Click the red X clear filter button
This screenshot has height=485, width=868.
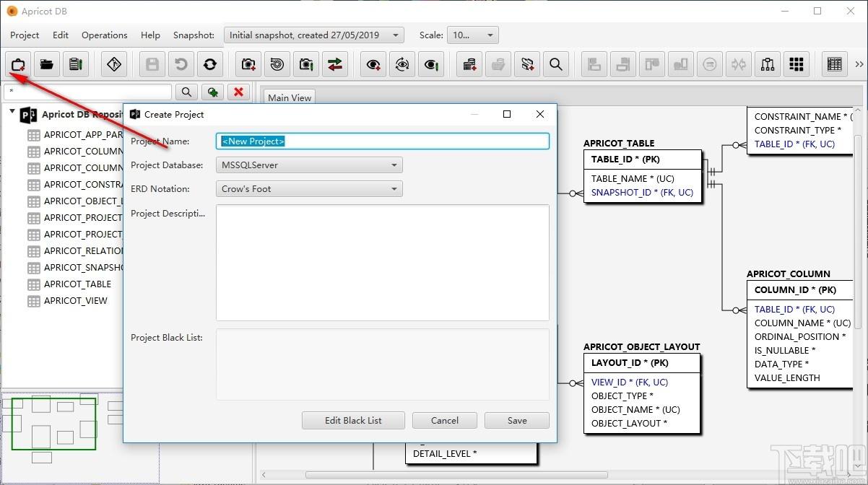[x=238, y=92]
